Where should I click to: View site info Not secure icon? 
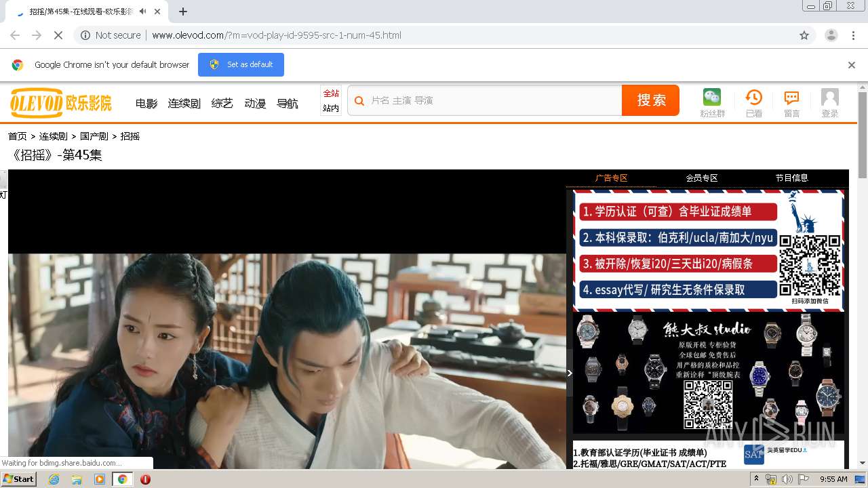pyautogui.click(x=85, y=35)
